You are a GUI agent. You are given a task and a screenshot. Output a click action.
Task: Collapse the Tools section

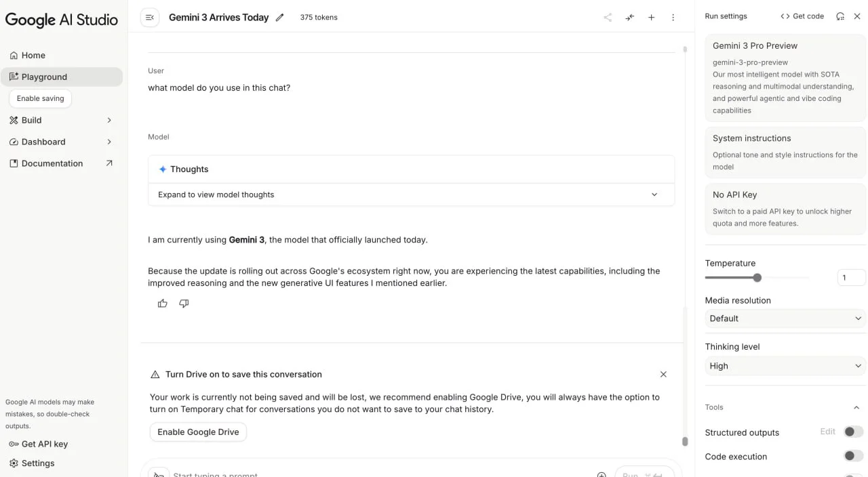856,407
